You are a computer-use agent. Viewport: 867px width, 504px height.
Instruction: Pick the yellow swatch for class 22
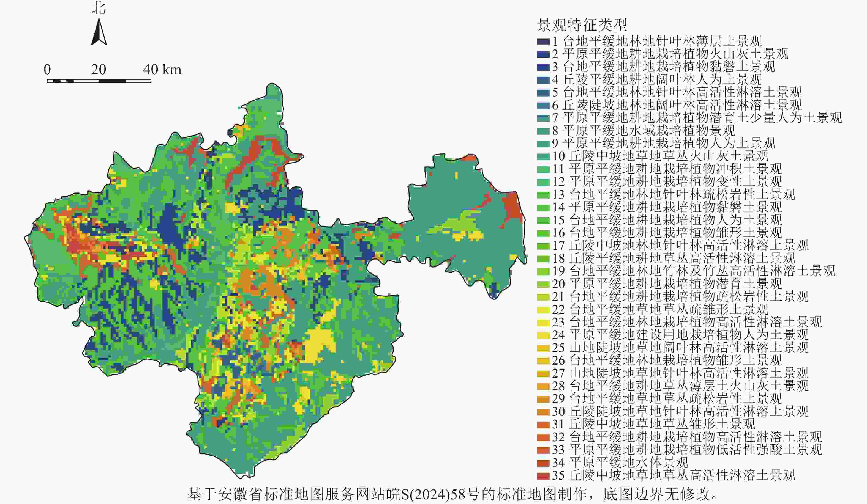(x=543, y=310)
